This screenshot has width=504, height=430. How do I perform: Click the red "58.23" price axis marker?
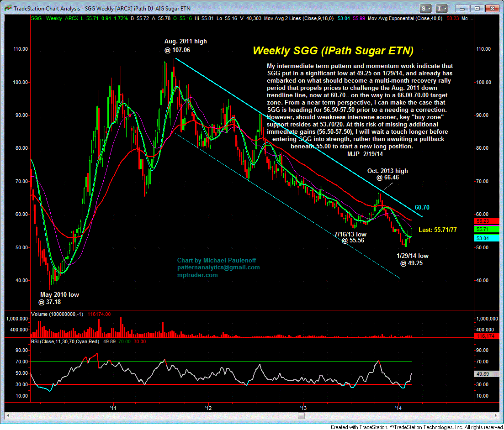(486, 221)
